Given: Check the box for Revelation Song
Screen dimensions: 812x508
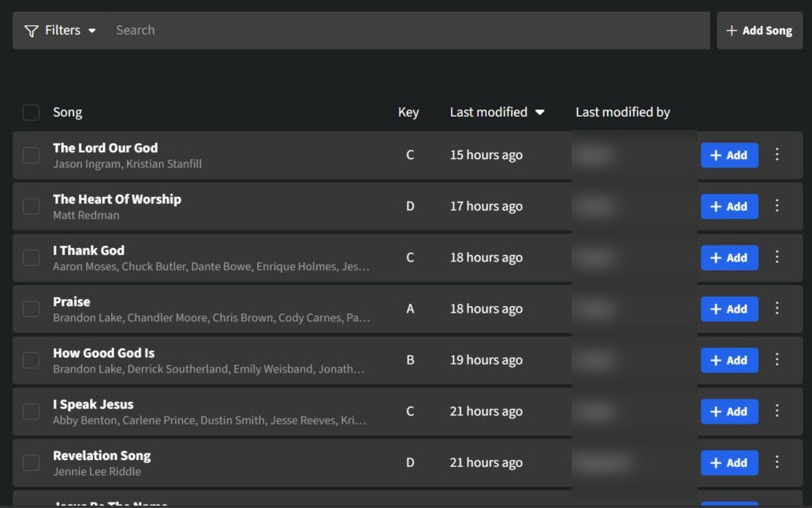Looking at the screenshot, I should (x=31, y=462).
